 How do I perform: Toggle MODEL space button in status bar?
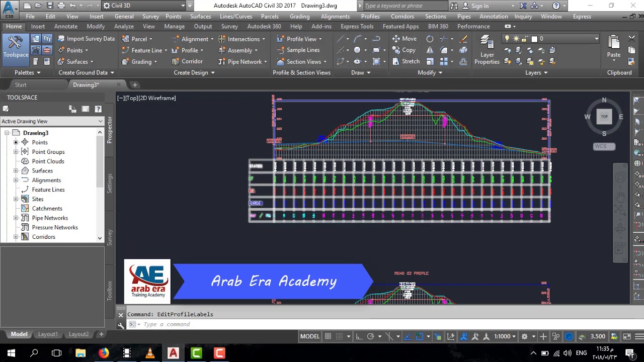(x=310, y=336)
